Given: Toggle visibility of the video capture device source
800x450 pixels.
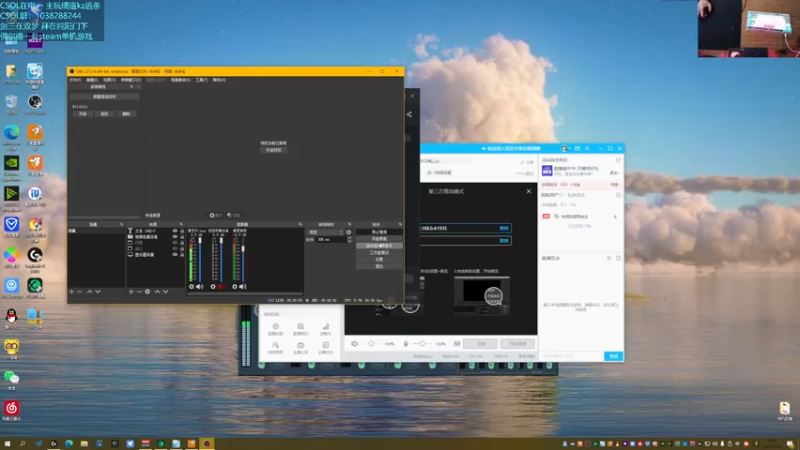Looking at the screenshot, I should click(175, 237).
